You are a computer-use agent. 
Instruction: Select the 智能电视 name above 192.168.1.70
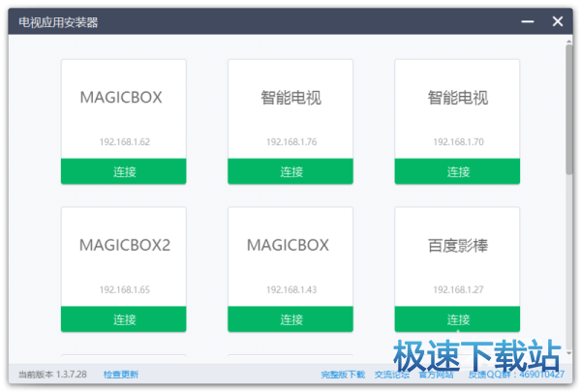coord(458,98)
